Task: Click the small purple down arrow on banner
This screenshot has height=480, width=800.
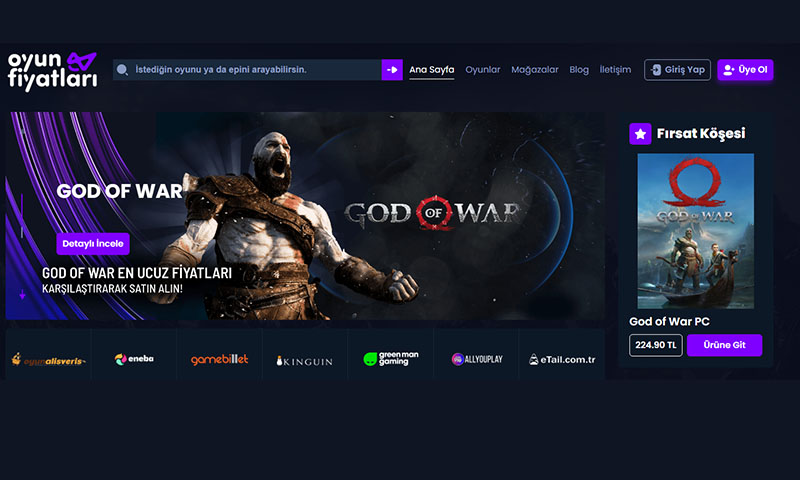Action: pos(22,294)
